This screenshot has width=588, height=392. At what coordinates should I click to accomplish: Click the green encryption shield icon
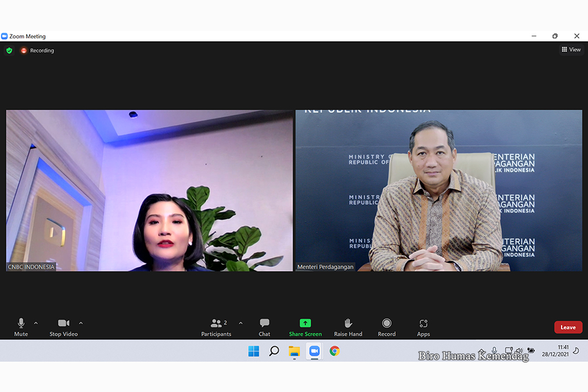pos(9,51)
